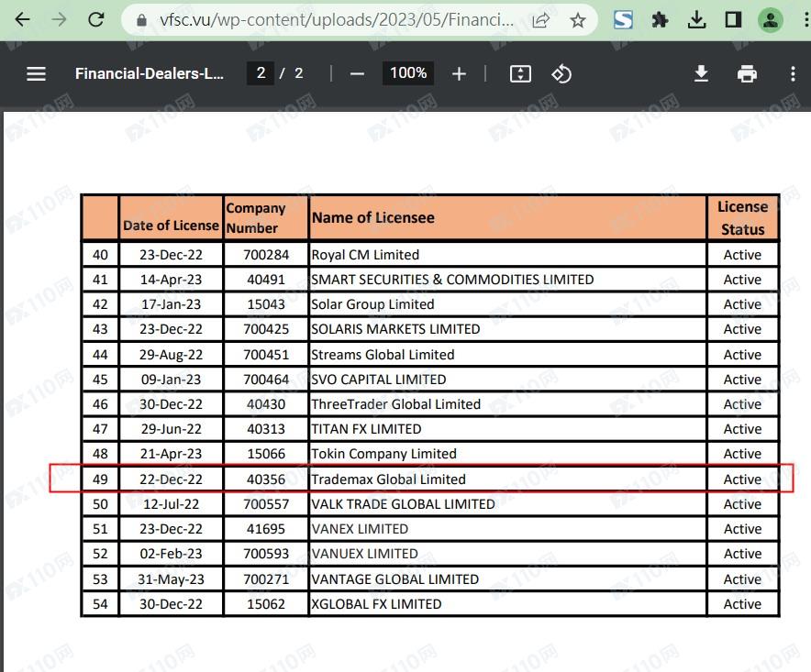Screen dimensions: 811x672
Task: Download the PDF from viewer toolbar
Action: 701,73
